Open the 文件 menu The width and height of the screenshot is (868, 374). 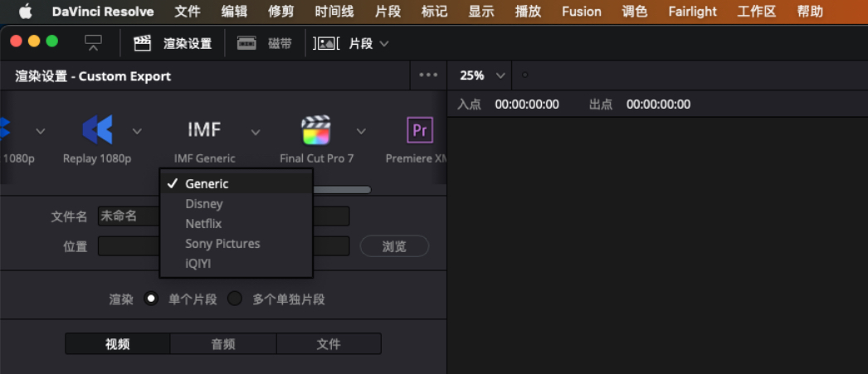[x=187, y=12]
